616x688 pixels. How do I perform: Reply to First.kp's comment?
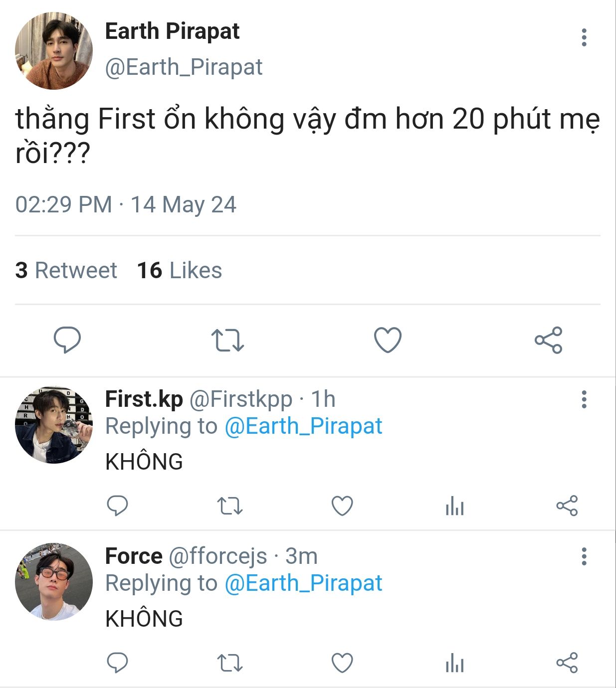(x=118, y=506)
